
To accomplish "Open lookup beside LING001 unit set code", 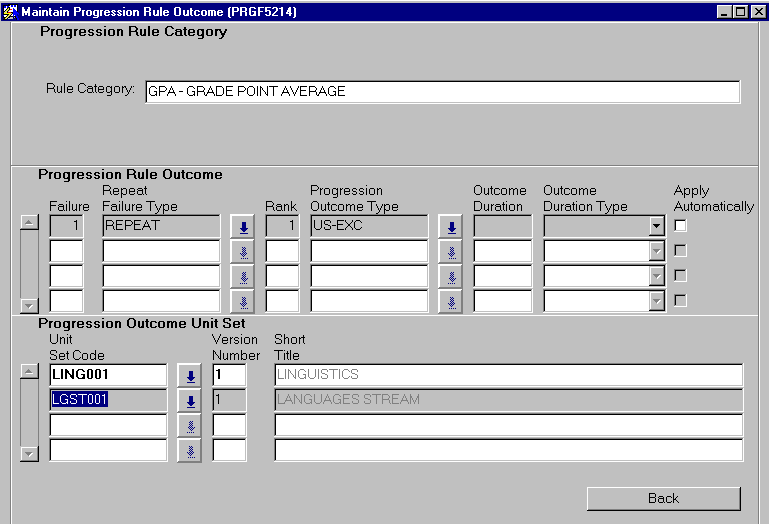I will 189,376.
